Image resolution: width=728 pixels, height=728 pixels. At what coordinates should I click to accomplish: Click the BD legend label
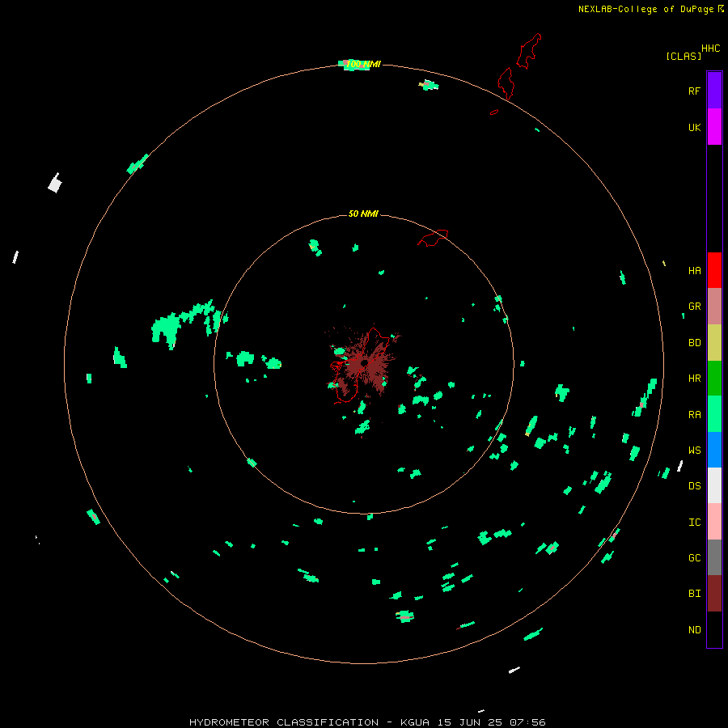(x=694, y=343)
